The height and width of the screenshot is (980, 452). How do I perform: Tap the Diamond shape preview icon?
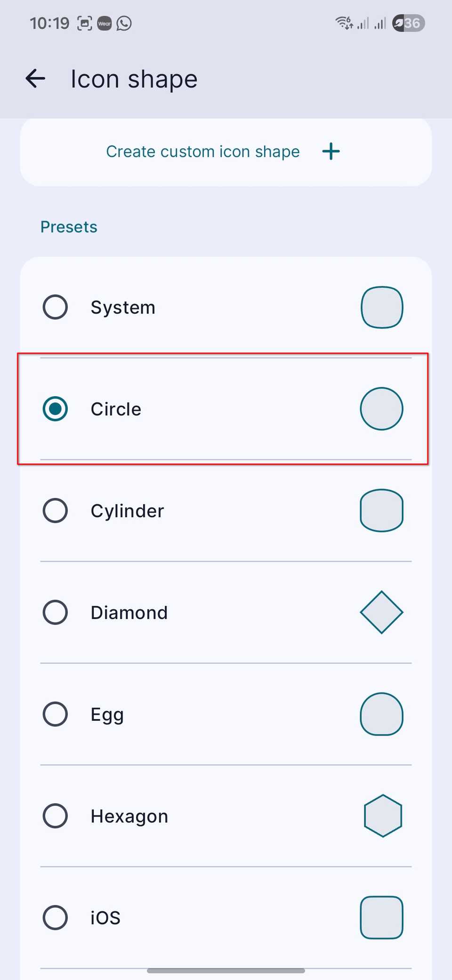pos(382,612)
